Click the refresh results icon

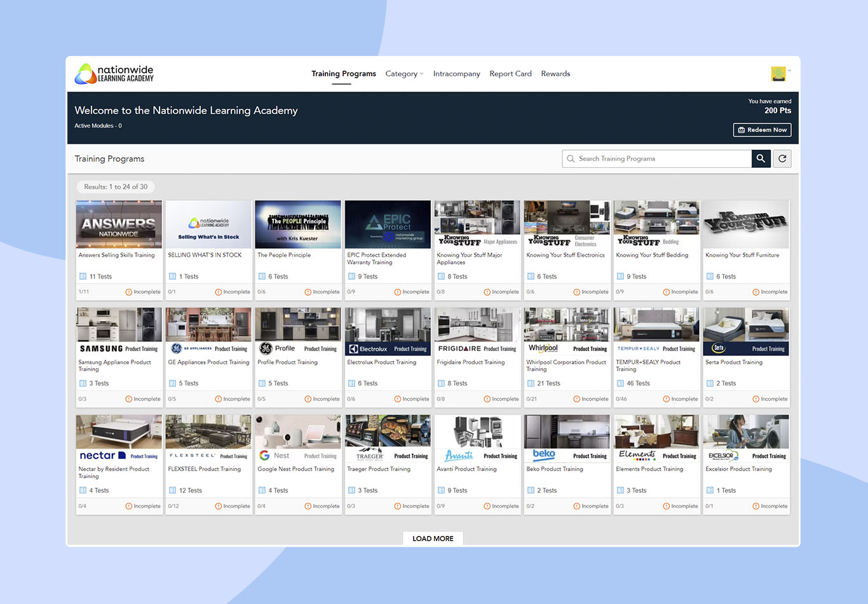pyautogui.click(x=782, y=159)
